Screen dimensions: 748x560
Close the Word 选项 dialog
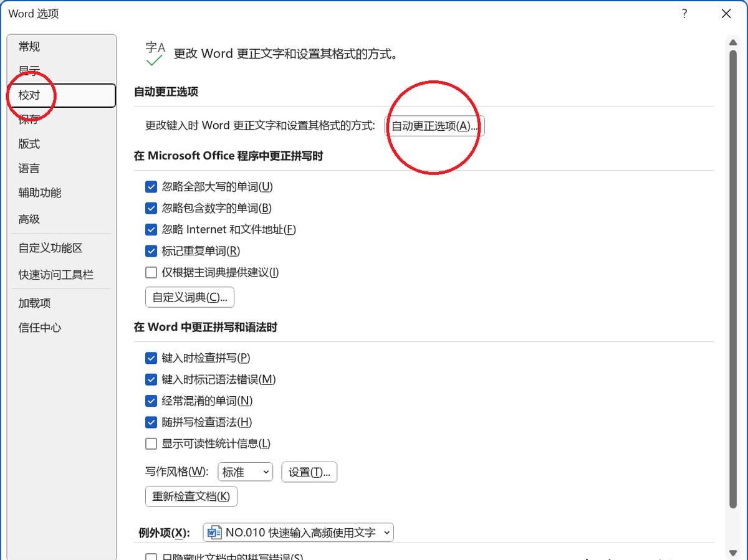[726, 14]
